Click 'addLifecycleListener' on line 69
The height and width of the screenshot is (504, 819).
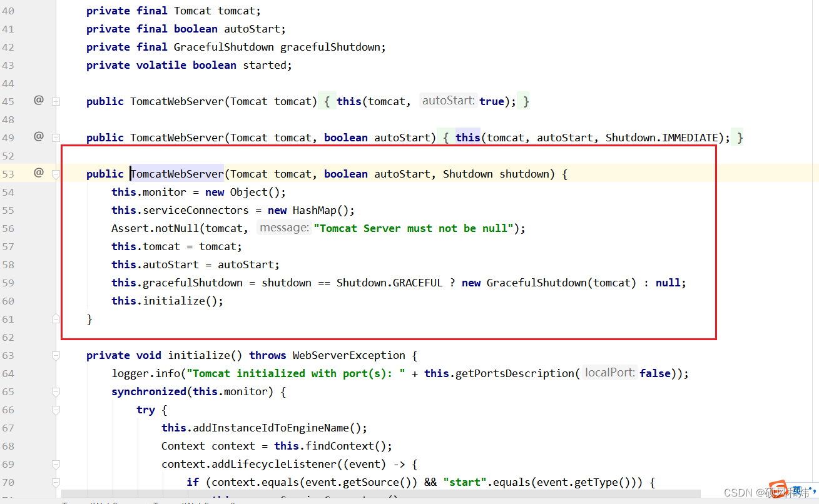tap(274, 464)
